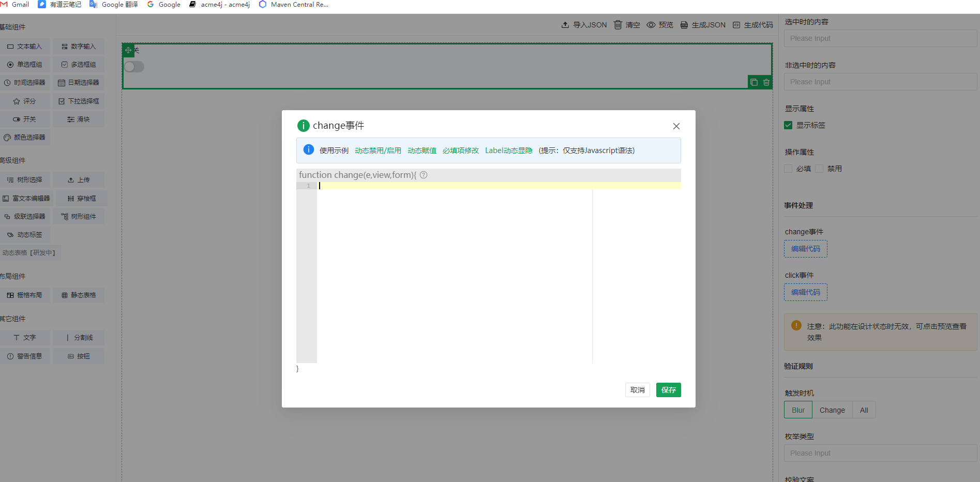The width and height of the screenshot is (980, 482).
Task: Open the 动态赋值 example link
Action: click(x=421, y=150)
